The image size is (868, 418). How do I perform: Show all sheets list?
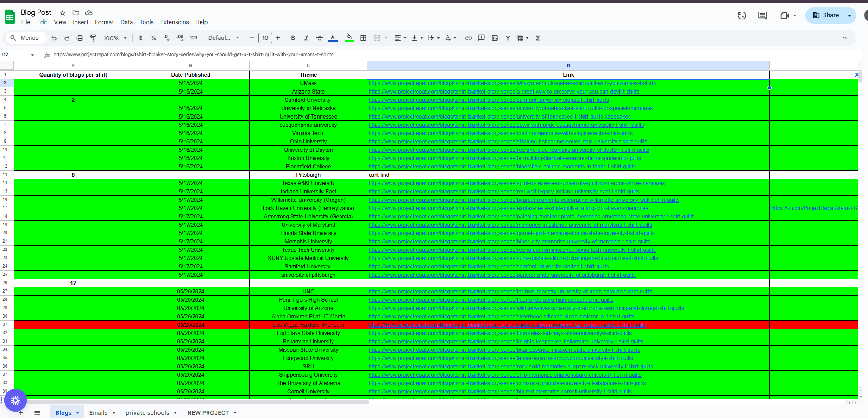coord(38,412)
